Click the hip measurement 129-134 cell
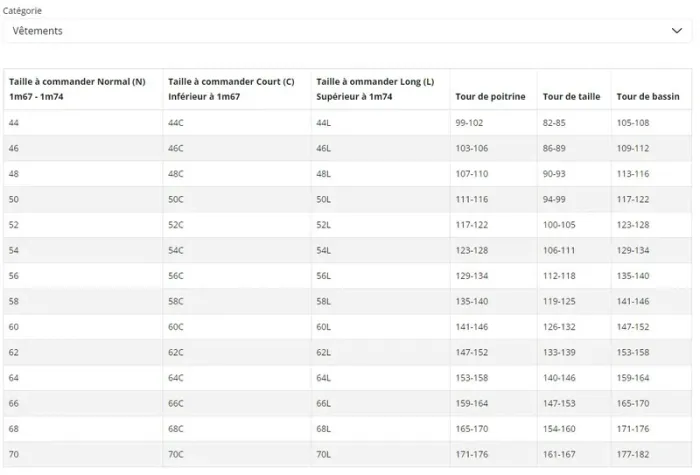 click(x=633, y=250)
